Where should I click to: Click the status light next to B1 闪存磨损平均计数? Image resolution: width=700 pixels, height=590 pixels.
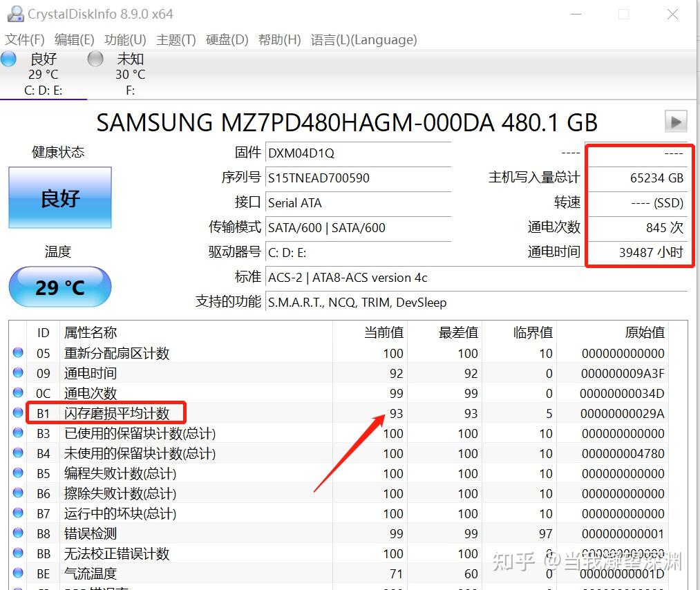[x=17, y=412]
